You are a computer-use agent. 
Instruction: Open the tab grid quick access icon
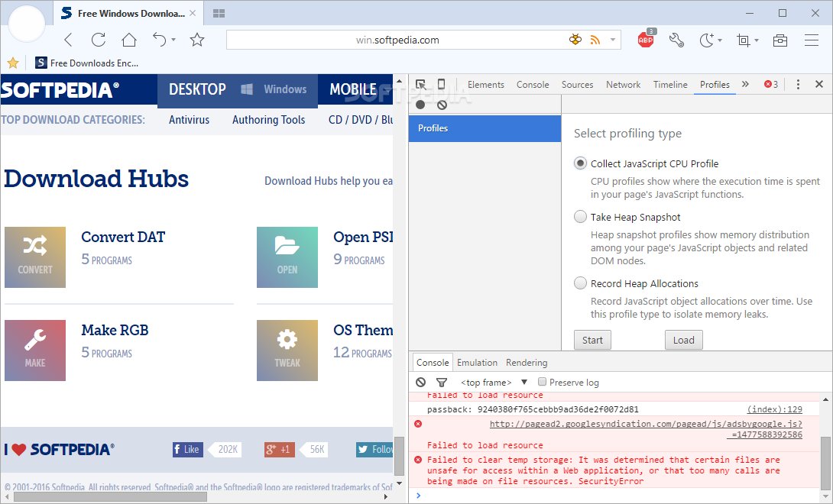[219, 13]
